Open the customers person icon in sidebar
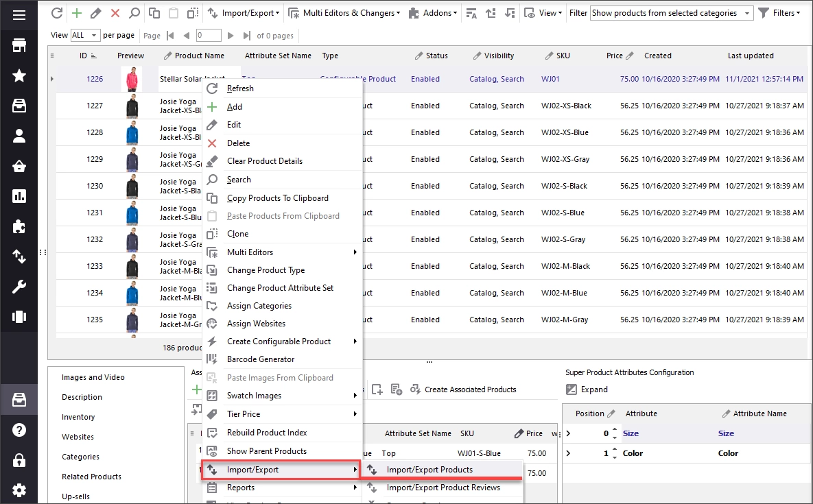The width and height of the screenshot is (813, 504). (x=19, y=136)
